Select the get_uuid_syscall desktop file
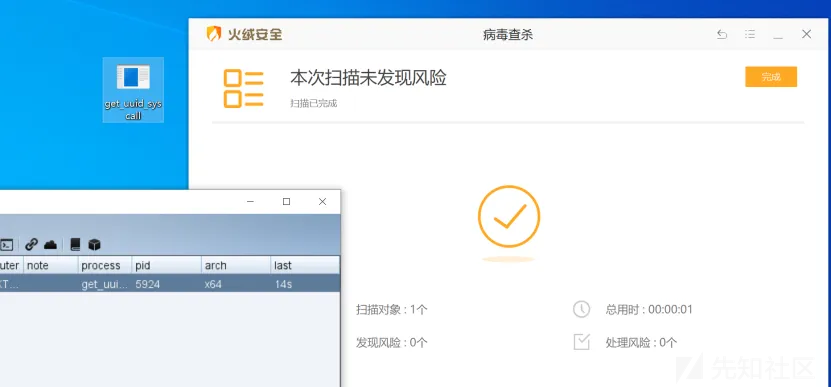The height and width of the screenshot is (387, 831). coord(133,90)
